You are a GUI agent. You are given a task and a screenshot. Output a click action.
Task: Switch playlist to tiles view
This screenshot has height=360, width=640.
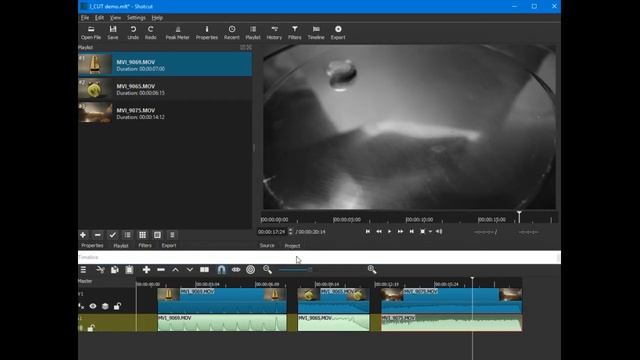click(142, 235)
